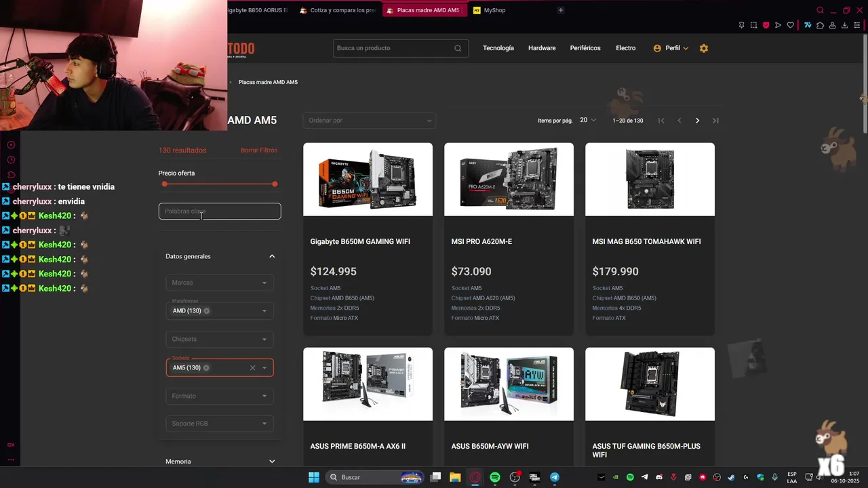This screenshot has width=868, height=488.
Task: Open the browser account profile icon
Action: [x=833, y=26]
